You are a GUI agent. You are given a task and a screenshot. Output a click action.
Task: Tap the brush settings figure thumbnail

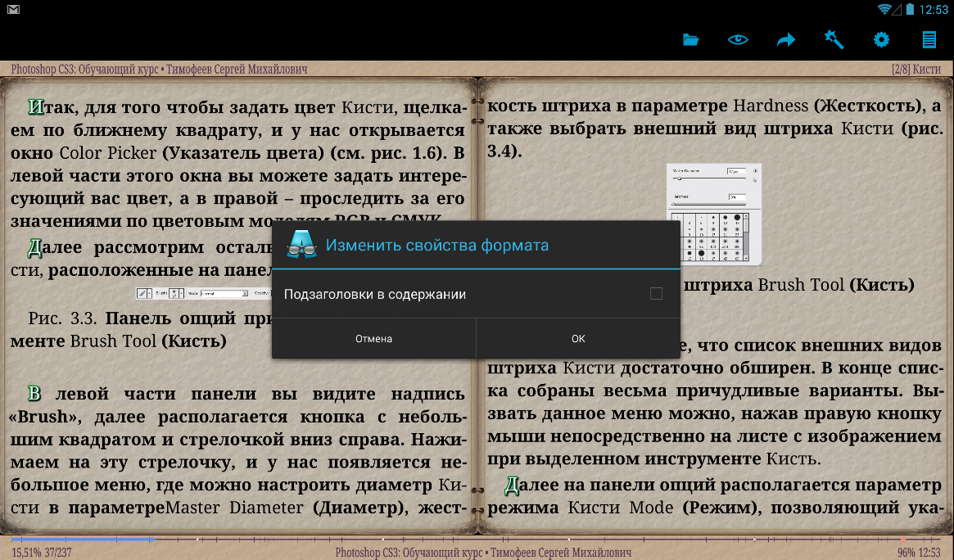(x=714, y=214)
